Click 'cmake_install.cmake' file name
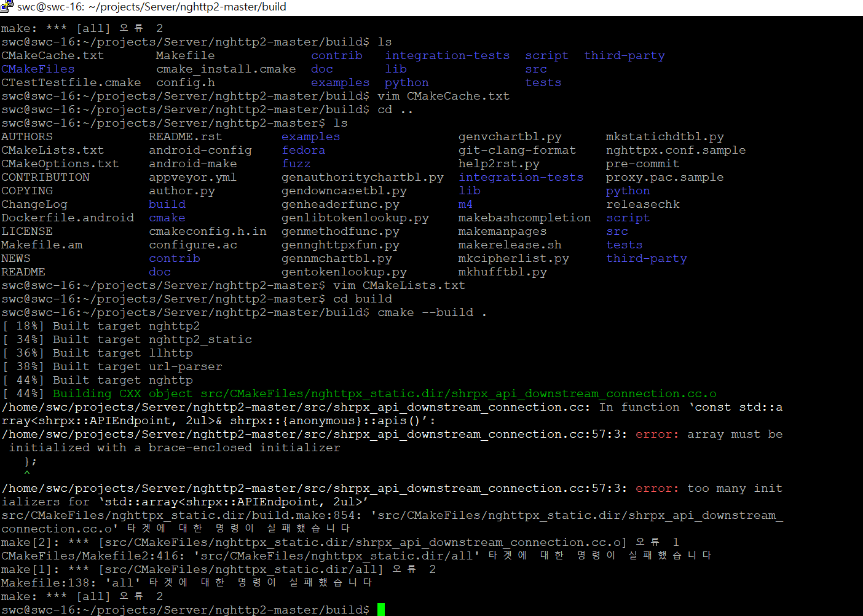This screenshot has width=863, height=616. pos(226,69)
